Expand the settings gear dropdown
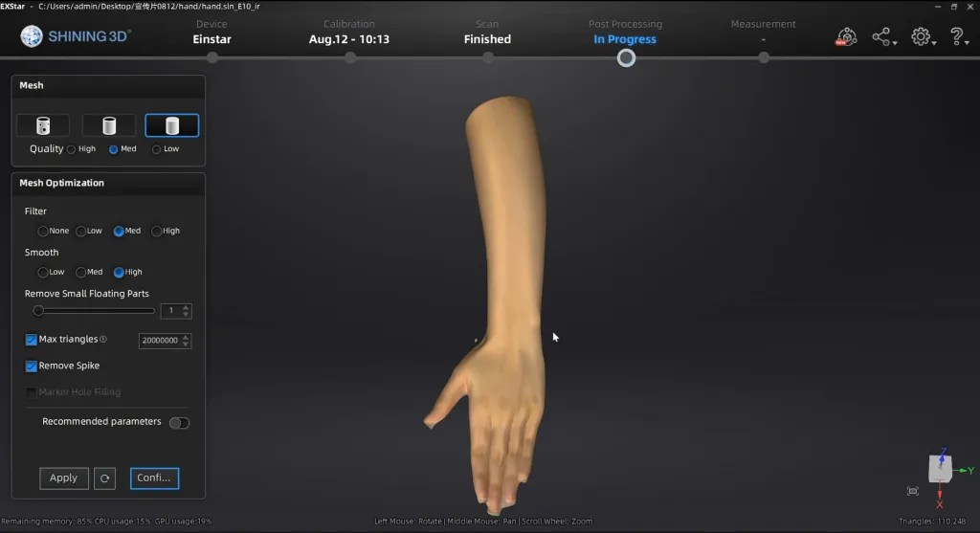 (923, 37)
